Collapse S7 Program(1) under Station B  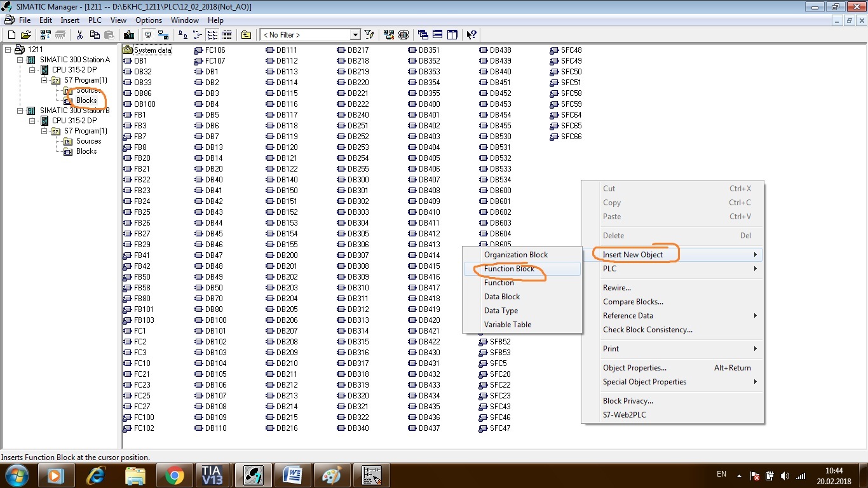[44, 131]
